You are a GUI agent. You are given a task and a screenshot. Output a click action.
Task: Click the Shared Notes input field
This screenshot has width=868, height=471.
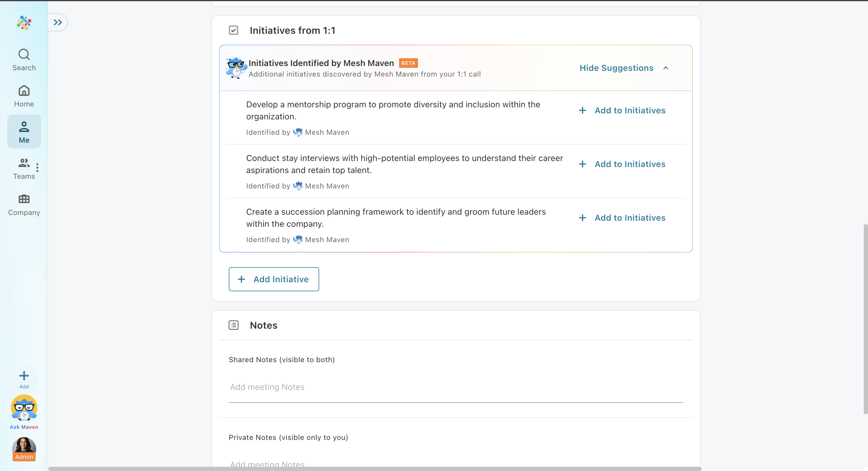[456, 387]
